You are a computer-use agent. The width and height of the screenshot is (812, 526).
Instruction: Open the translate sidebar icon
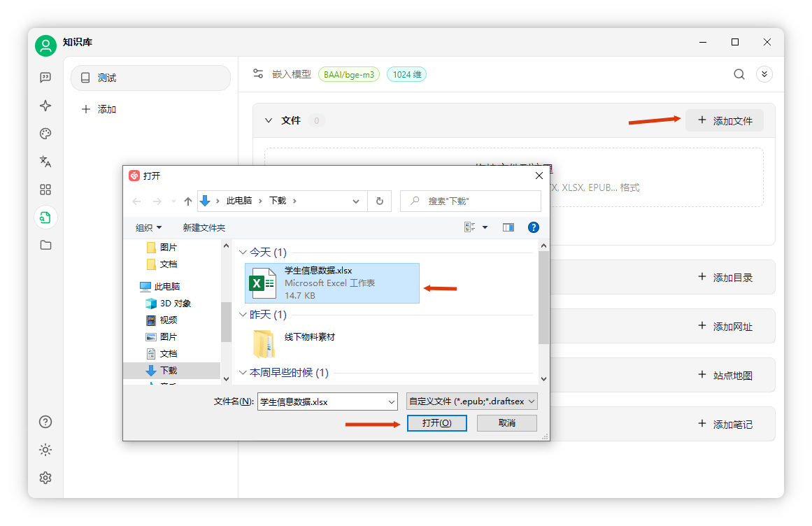pos(45,162)
